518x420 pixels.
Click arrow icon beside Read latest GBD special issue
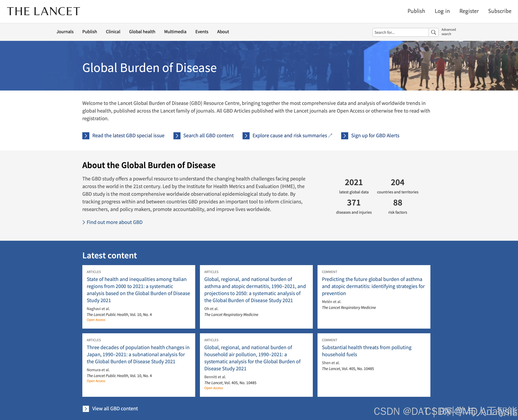pyautogui.click(x=86, y=136)
